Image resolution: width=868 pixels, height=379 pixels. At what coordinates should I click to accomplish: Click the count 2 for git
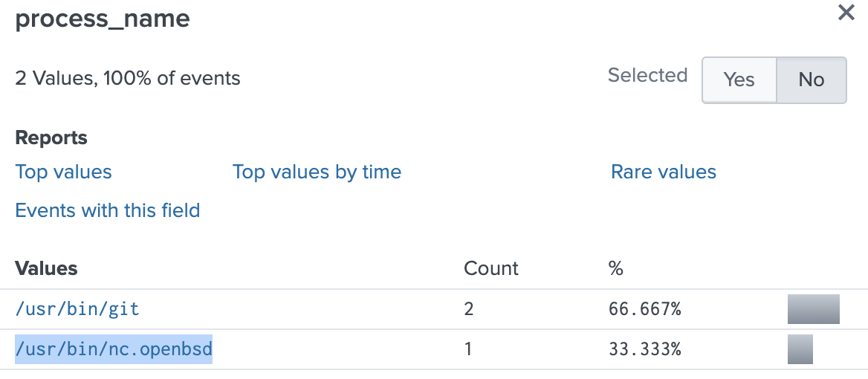(468, 308)
